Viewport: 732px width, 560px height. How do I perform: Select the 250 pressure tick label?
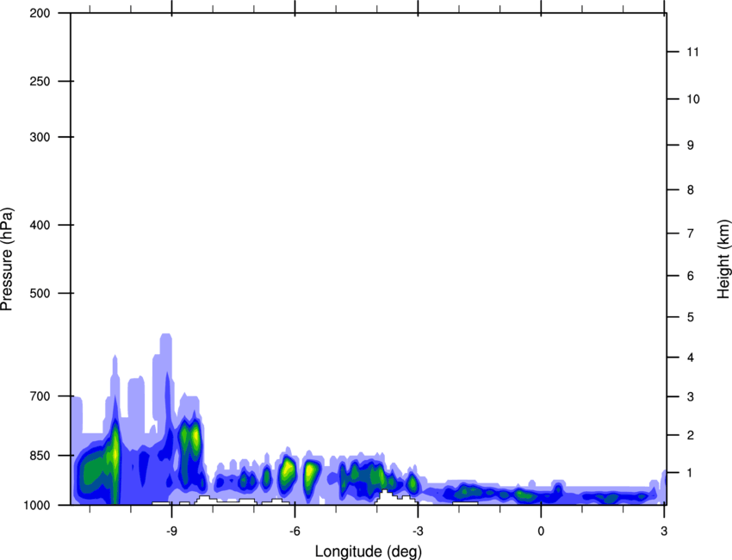pyautogui.click(x=40, y=81)
